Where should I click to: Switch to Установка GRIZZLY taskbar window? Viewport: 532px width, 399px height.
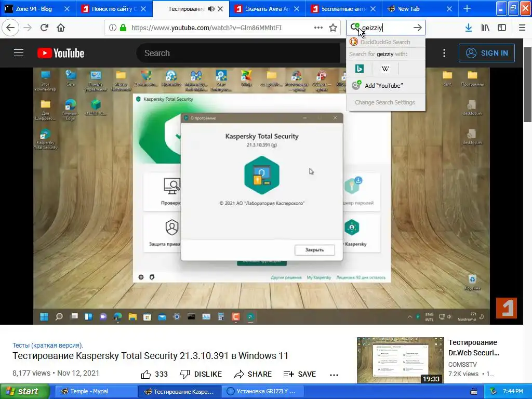point(262,391)
